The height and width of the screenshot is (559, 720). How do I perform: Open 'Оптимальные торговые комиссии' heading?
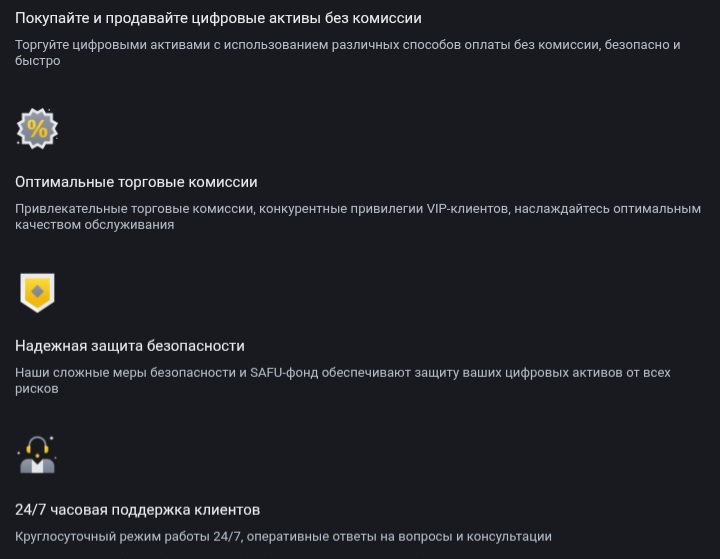tap(136, 182)
